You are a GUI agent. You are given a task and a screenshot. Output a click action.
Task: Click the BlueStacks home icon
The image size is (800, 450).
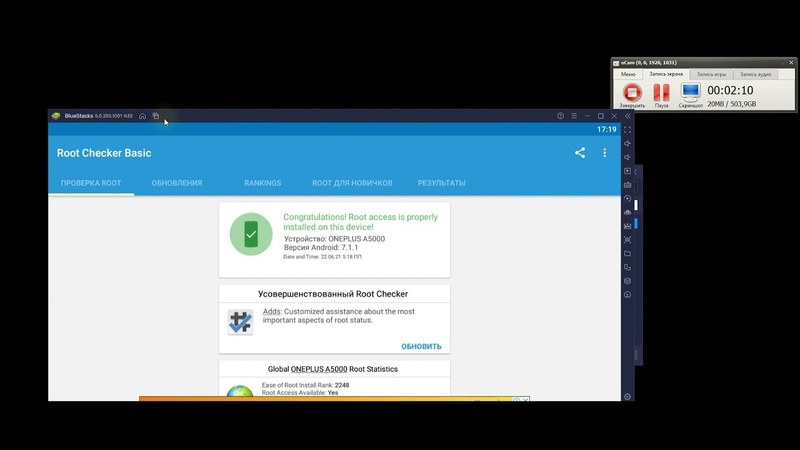[x=142, y=116]
